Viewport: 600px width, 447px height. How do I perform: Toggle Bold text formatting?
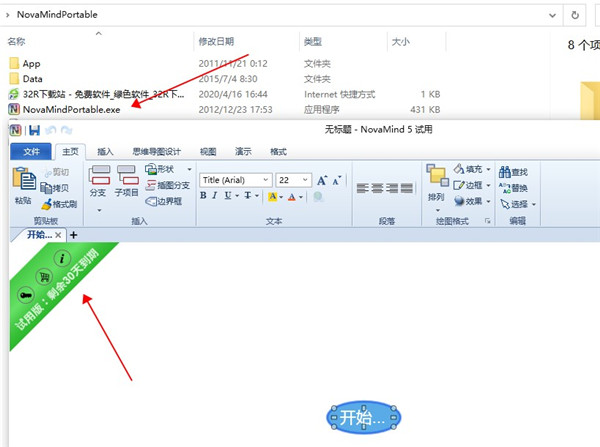coord(203,196)
